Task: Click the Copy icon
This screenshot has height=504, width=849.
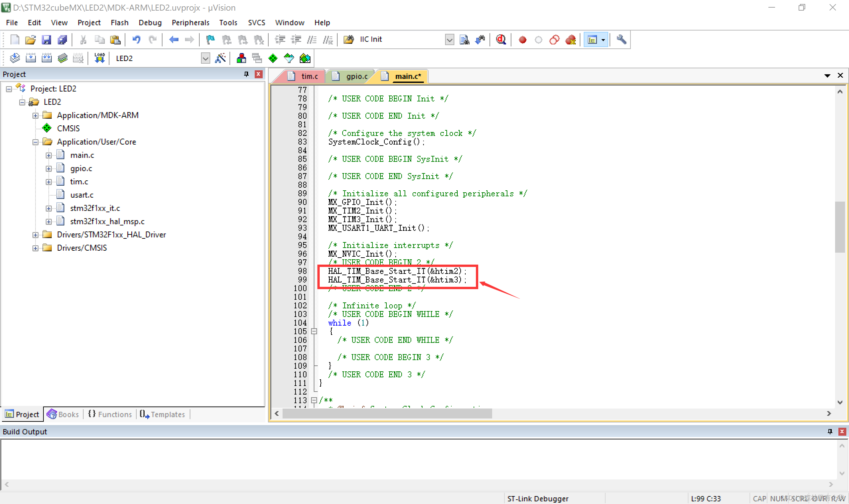Action: tap(99, 40)
